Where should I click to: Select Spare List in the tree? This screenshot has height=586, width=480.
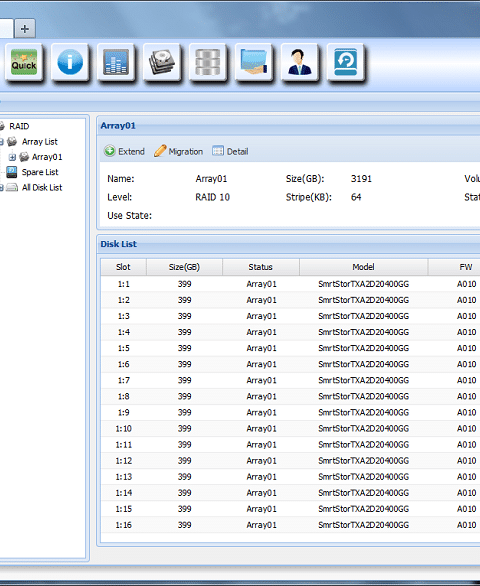click(x=40, y=172)
